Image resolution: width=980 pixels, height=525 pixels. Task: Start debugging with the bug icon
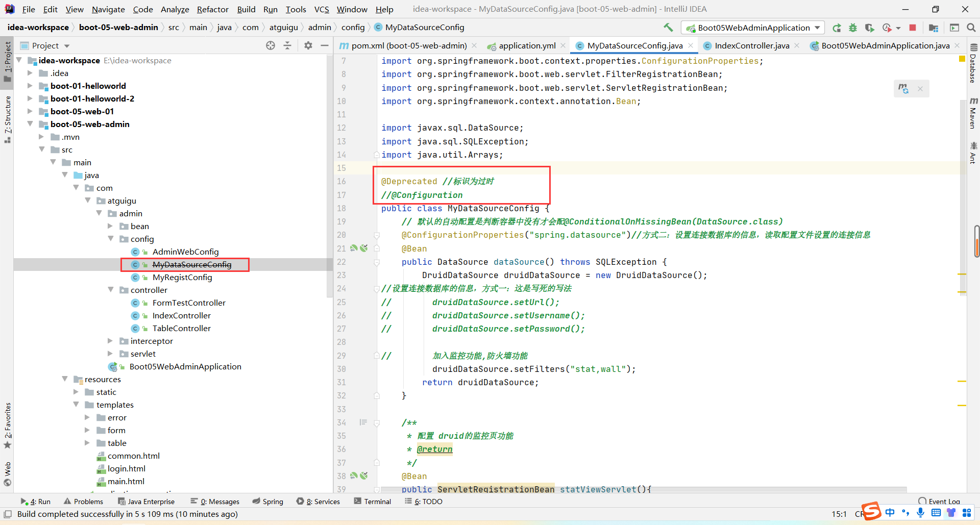[x=853, y=28]
